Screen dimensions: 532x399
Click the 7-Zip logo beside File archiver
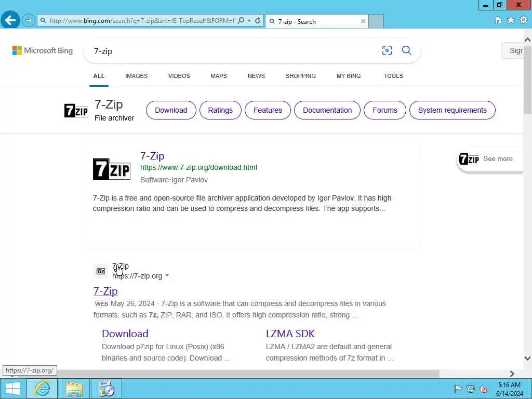(x=76, y=111)
